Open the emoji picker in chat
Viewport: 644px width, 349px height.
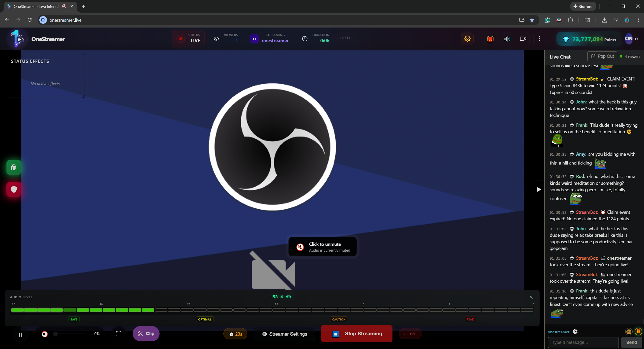(x=629, y=332)
